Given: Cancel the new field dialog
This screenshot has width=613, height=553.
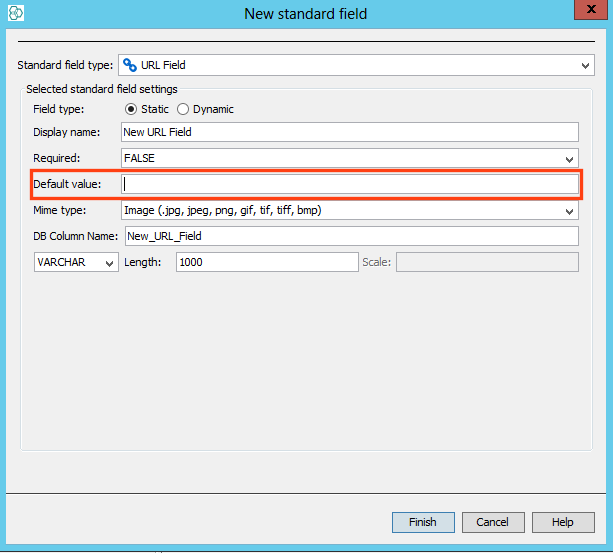Looking at the screenshot, I should (492, 522).
